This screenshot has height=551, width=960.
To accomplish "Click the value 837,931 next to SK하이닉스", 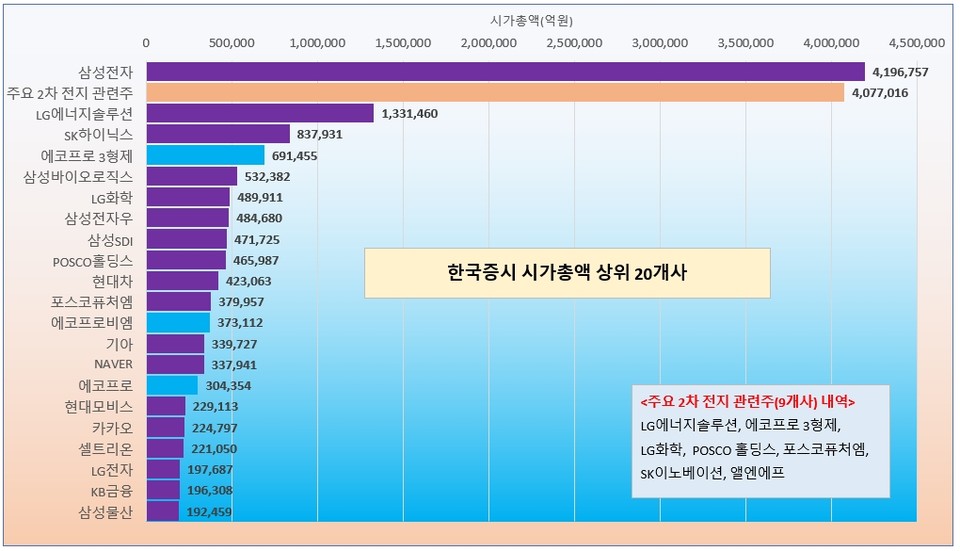I will coord(320,135).
